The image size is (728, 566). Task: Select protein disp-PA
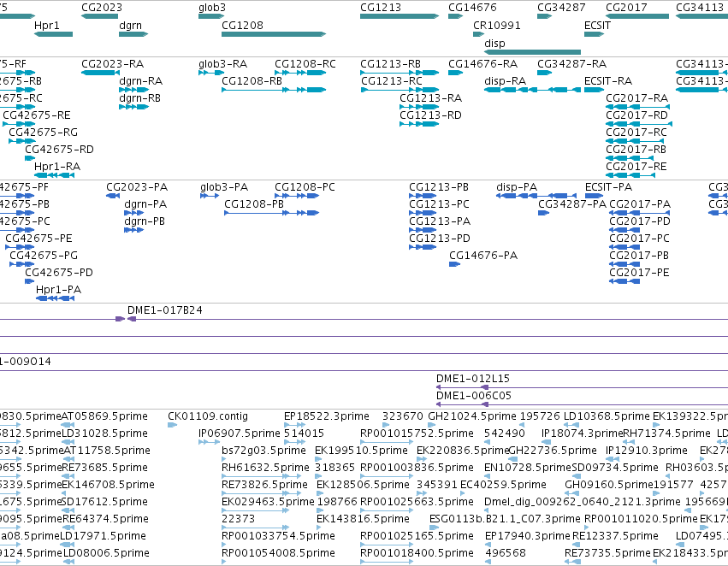[517, 187]
